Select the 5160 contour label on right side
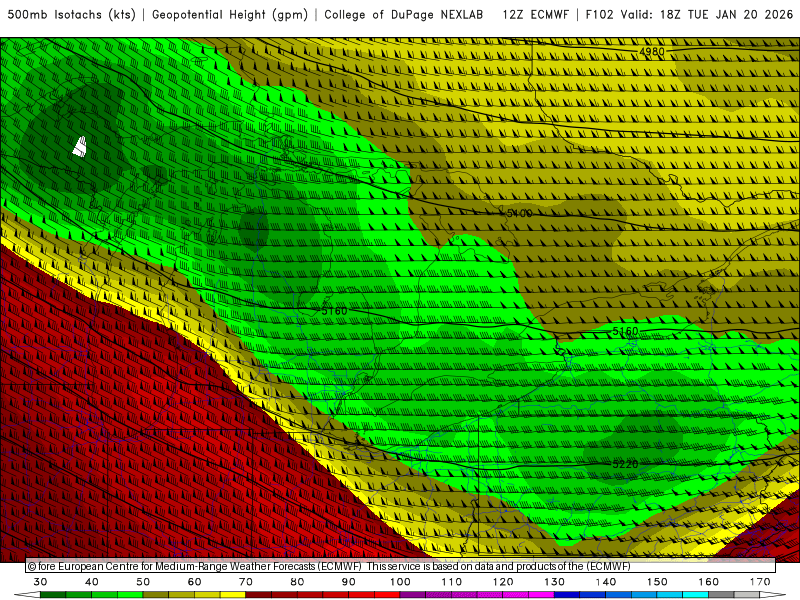Image resolution: width=800 pixels, height=600 pixels. tap(625, 331)
